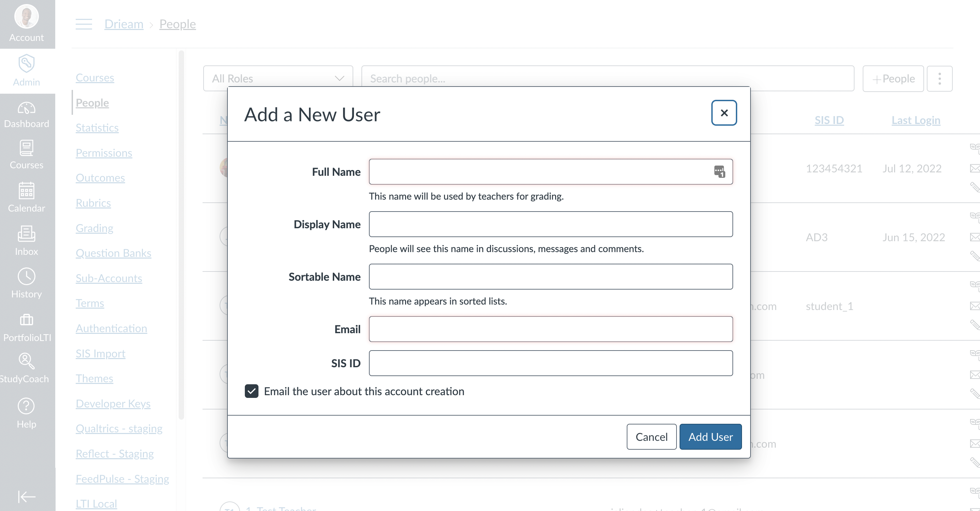Click the Jul 12, 2022 login date

(912, 168)
